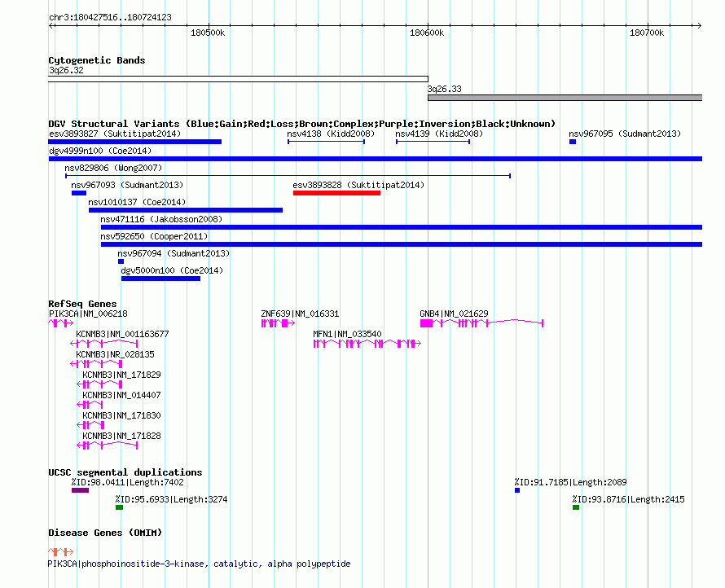
Task: Click the KCNMB3 NR_028135 transcript glyph
Action: pos(96,364)
